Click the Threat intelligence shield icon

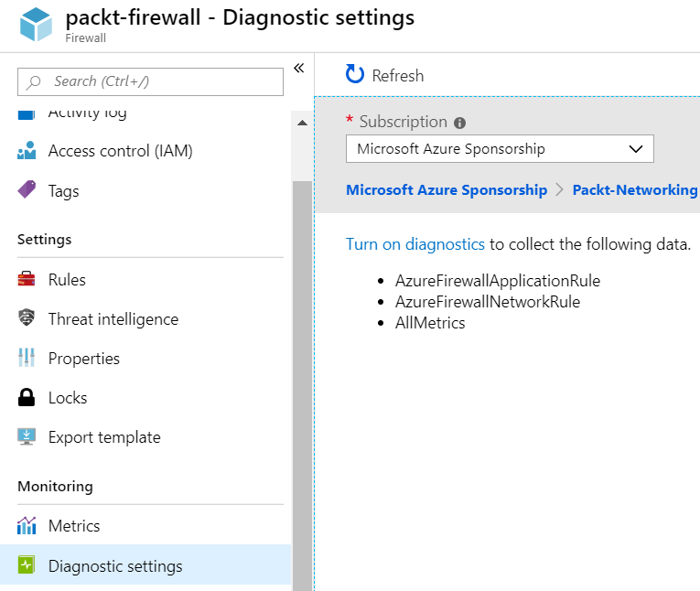pyautogui.click(x=27, y=319)
